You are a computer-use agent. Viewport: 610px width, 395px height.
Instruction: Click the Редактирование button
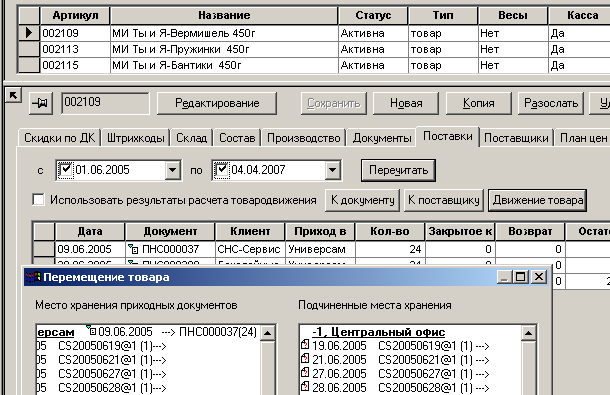217,103
